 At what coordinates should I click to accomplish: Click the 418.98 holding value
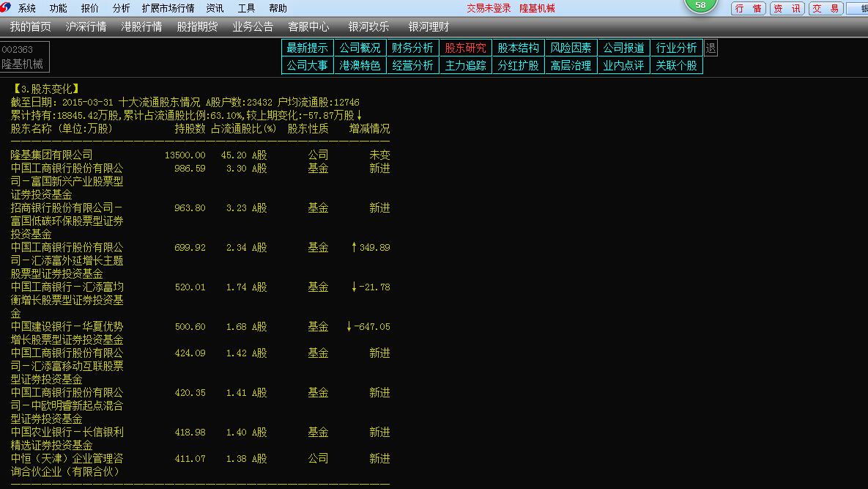[190, 433]
